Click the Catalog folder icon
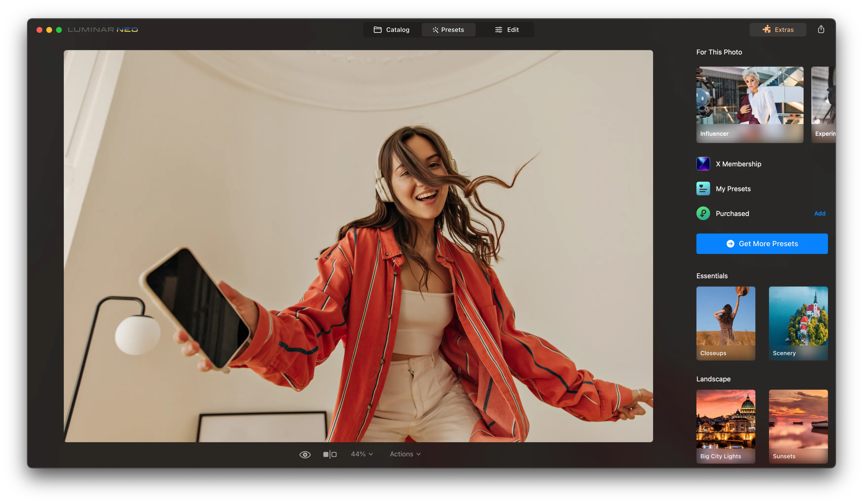Image resolution: width=863 pixels, height=504 pixels. (378, 30)
